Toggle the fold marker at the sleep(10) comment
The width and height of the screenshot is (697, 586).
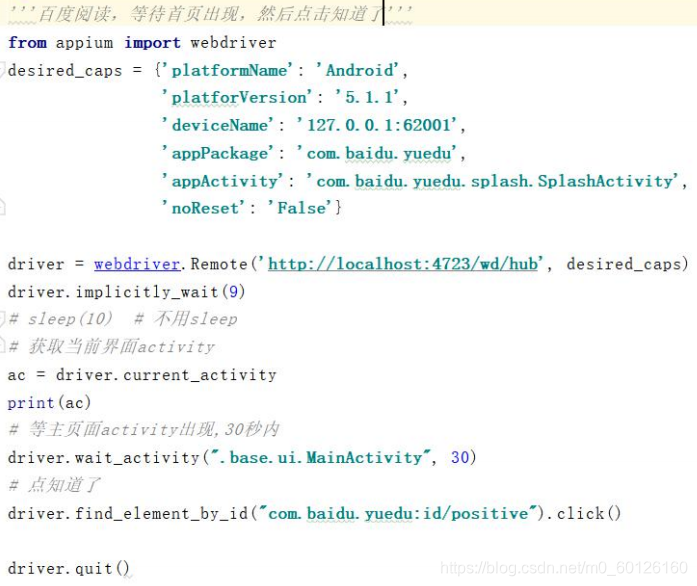click(x=2, y=319)
